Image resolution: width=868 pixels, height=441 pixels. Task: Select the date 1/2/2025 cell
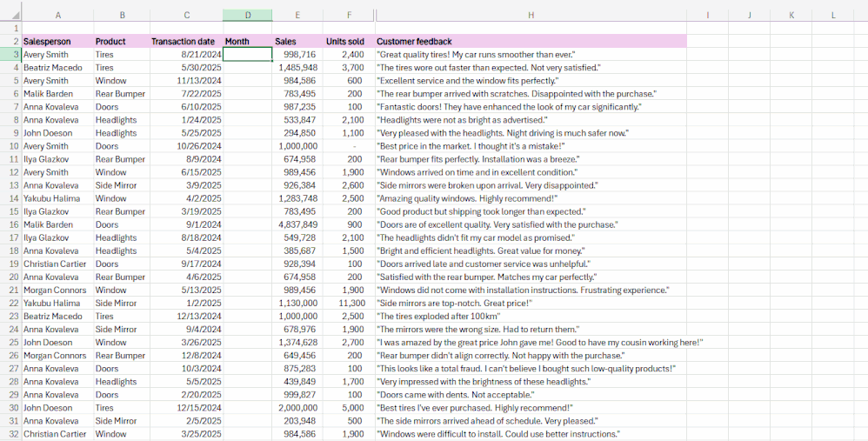(x=186, y=304)
